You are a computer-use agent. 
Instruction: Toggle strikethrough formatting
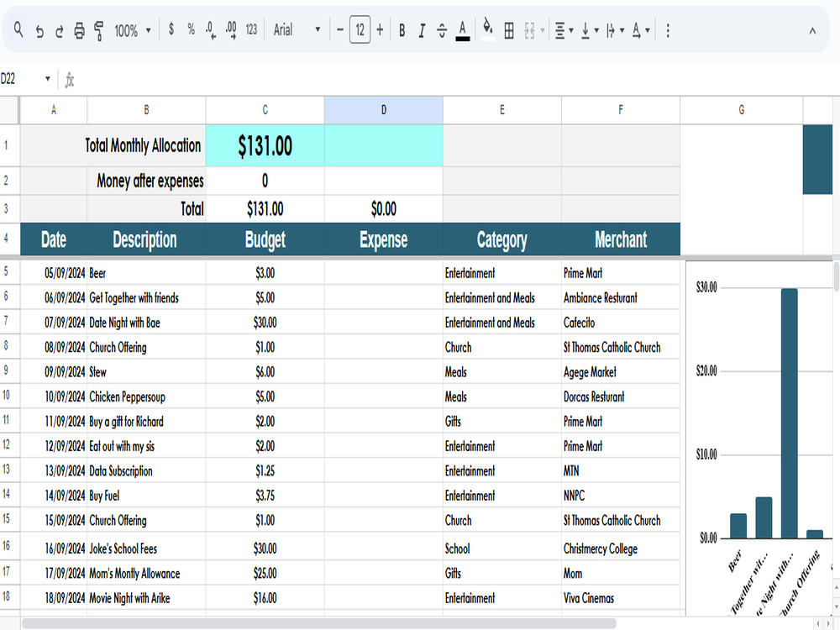point(442,30)
